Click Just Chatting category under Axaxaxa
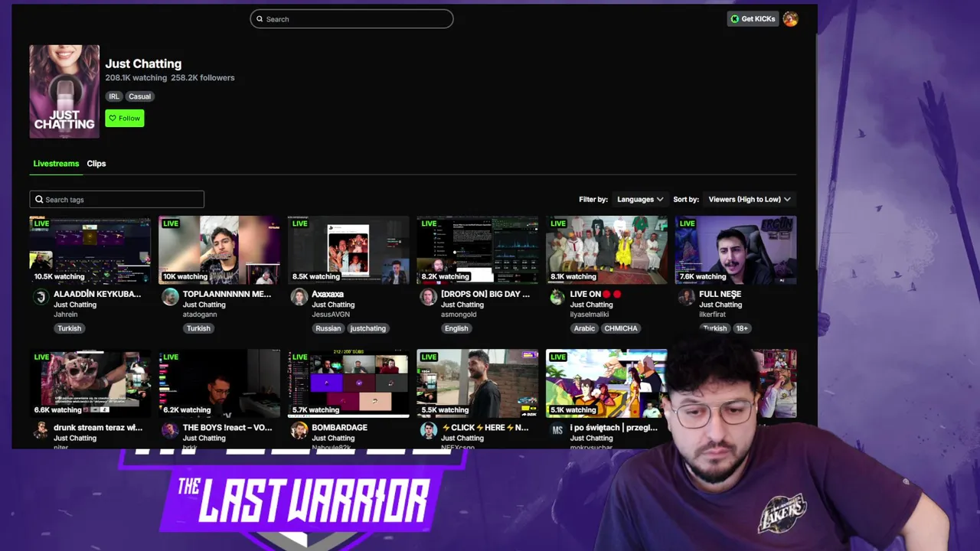The width and height of the screenshot is (980, 551). (x=333, y=305)
